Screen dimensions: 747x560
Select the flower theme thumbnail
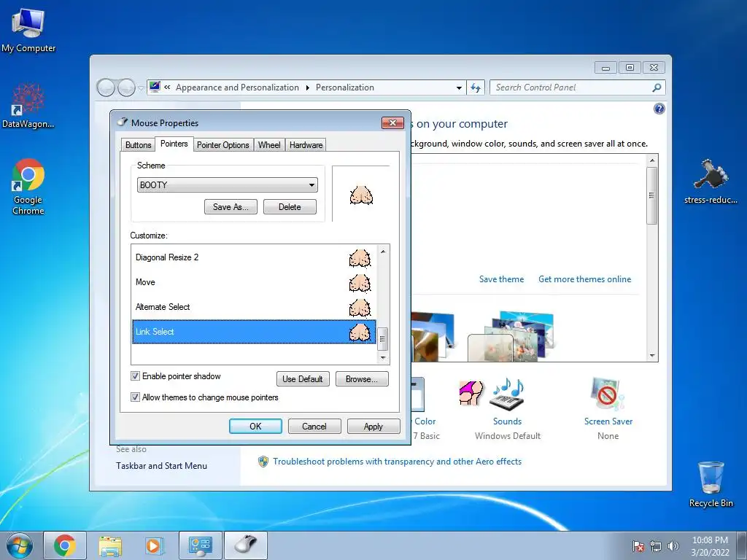click(511, 337)
